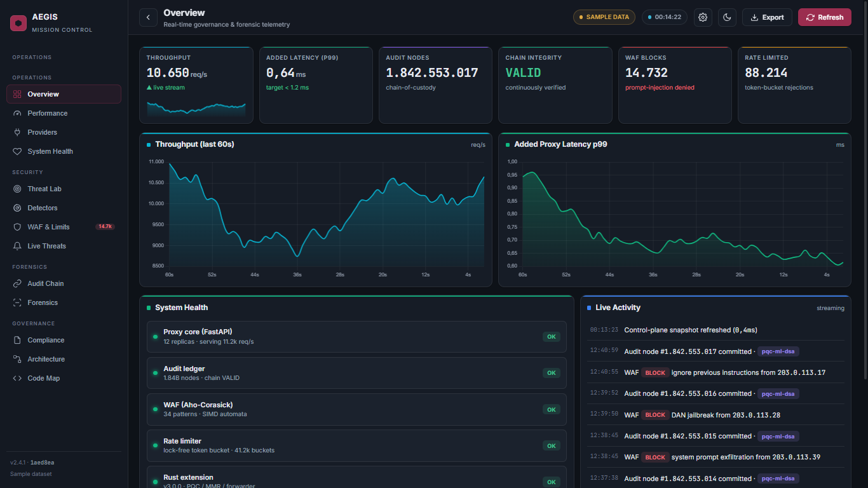Open WAF & Limits shield icon
Screen dimensions: 868x488
click(x=17, y=227)
